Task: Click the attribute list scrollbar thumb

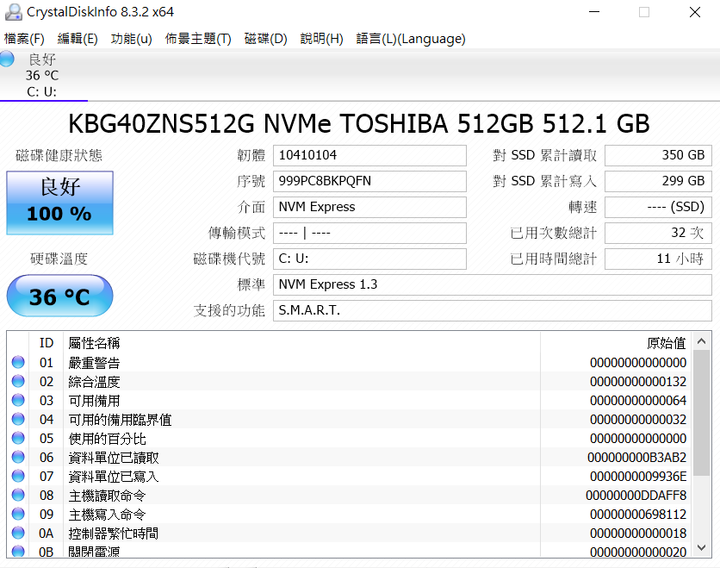Action: point(701,413)
